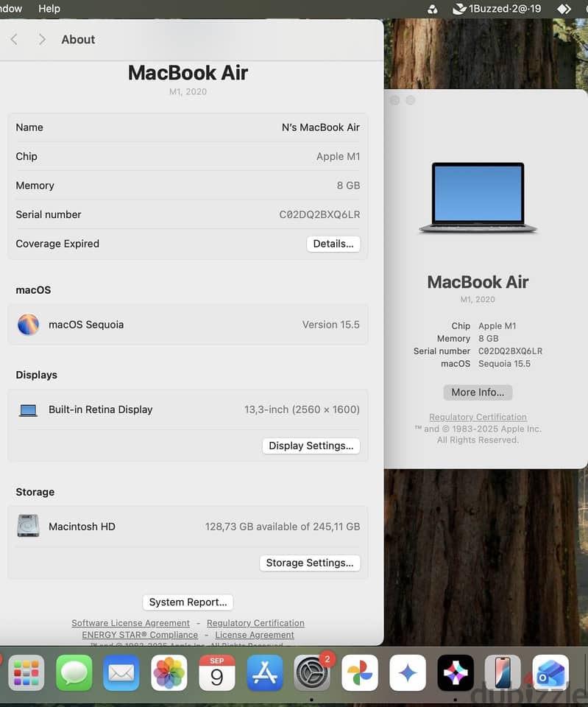Click serial number in About This Mac window
588x707 pixels.
click(x=510, y=351)
